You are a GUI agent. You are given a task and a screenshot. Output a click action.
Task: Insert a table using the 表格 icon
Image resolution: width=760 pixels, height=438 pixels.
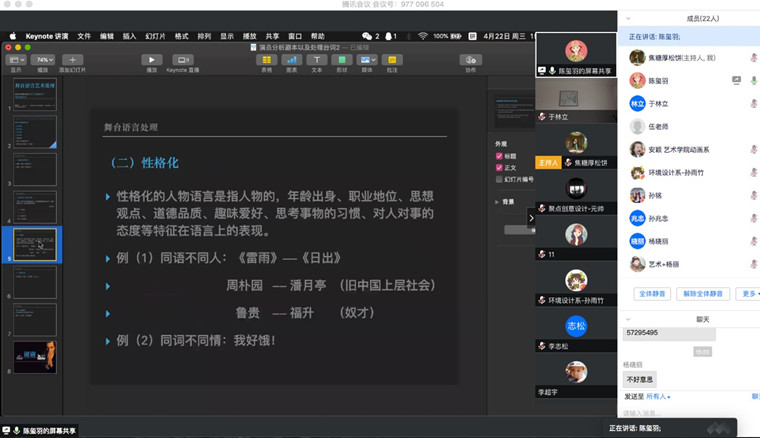[x=266, y=60]
